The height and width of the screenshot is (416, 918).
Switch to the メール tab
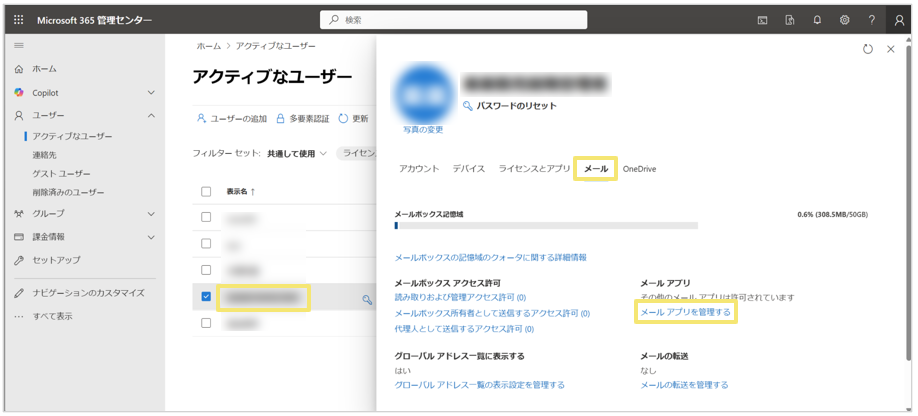point(596,169)
